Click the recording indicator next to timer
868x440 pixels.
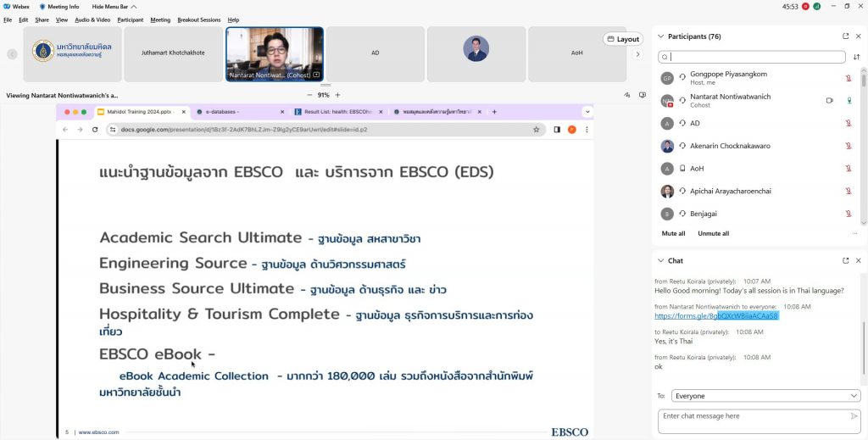tap(805, 6)
